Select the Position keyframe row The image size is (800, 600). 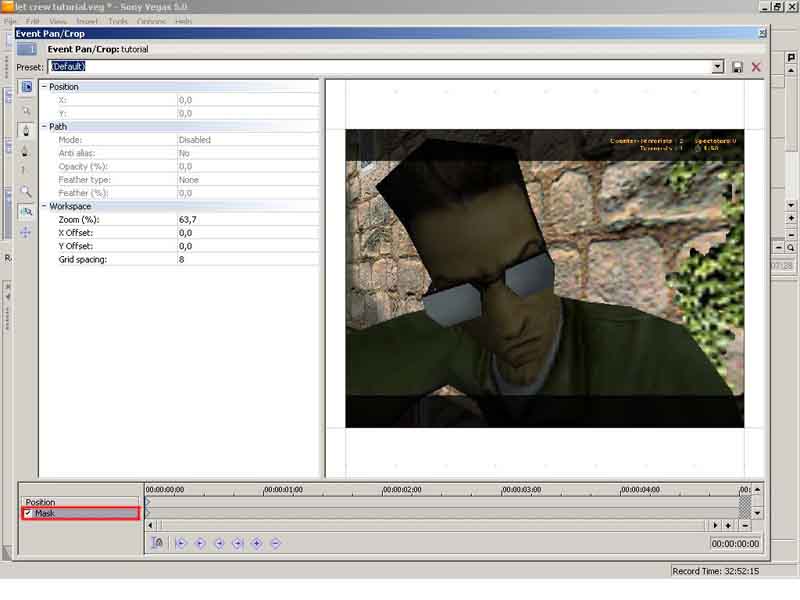point(80,502)
